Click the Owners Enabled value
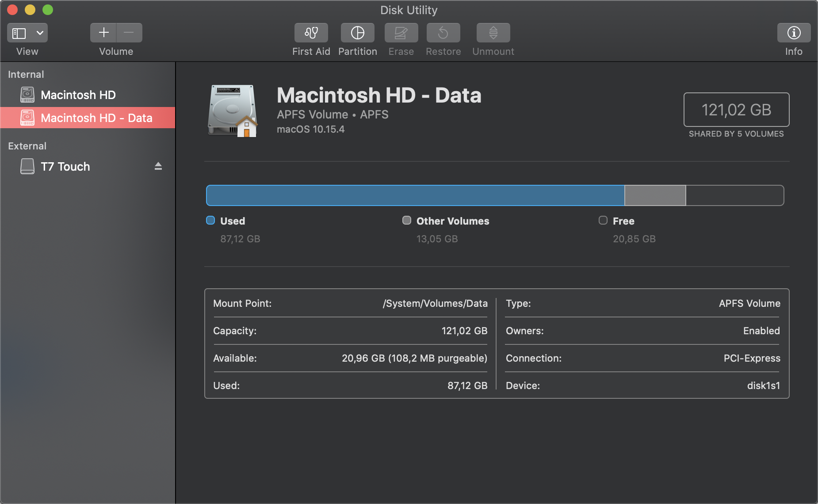This screenshot has height=504, width=818. click(761, 331)
